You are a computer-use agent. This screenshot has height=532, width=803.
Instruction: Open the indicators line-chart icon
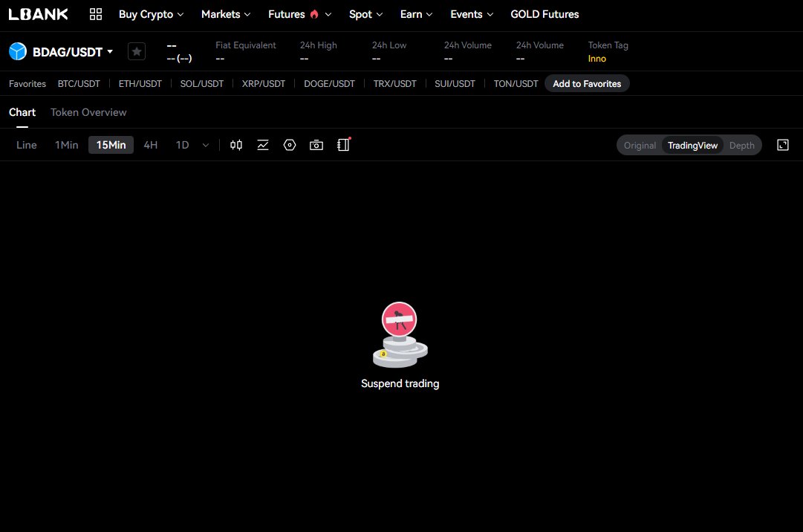pyautogui.click(x=263, y=146)
